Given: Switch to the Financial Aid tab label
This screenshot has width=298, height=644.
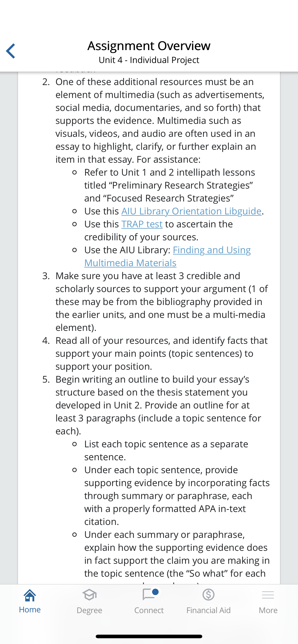Looking at the screenshot, I should pos(208,610).
